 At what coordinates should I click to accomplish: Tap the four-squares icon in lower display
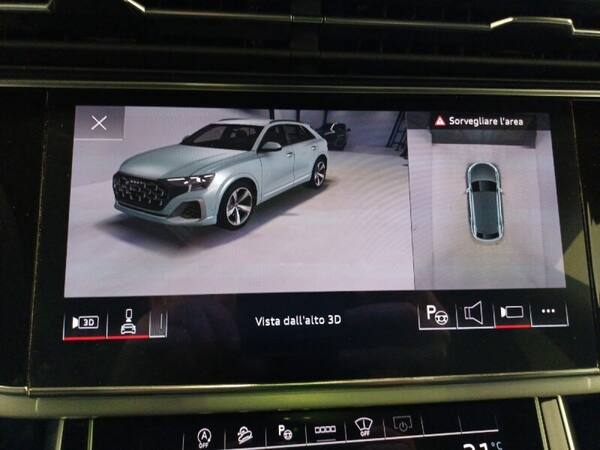(324, 431)
